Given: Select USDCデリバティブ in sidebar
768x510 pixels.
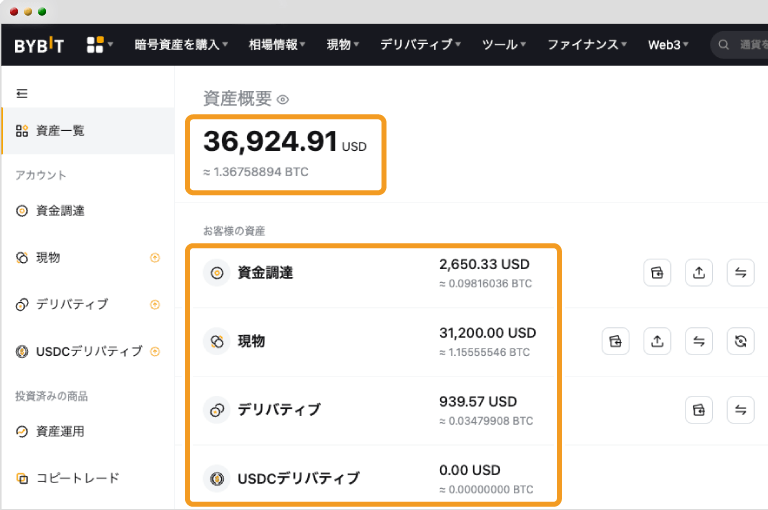Looking at the screenshot, I should pos(88,351).
